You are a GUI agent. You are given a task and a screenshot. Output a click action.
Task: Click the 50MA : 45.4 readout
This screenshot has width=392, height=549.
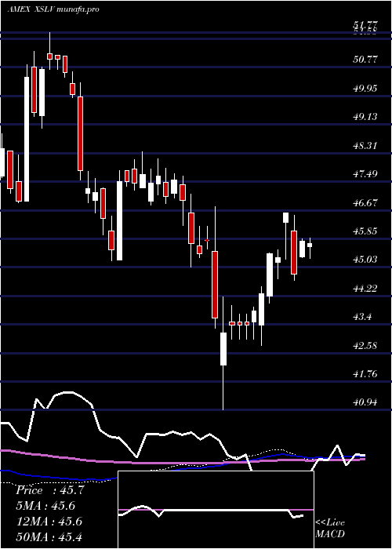[x=49, y=536]
